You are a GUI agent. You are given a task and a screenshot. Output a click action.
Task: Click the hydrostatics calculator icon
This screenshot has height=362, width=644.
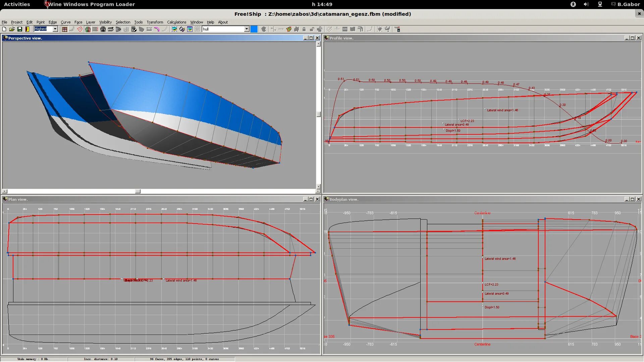coord(133,29)
